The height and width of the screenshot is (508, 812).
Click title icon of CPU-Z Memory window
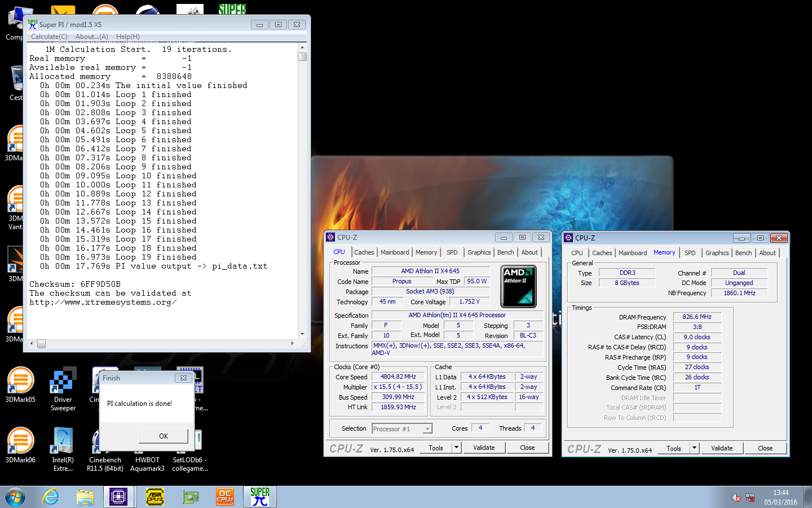point(569,238)
